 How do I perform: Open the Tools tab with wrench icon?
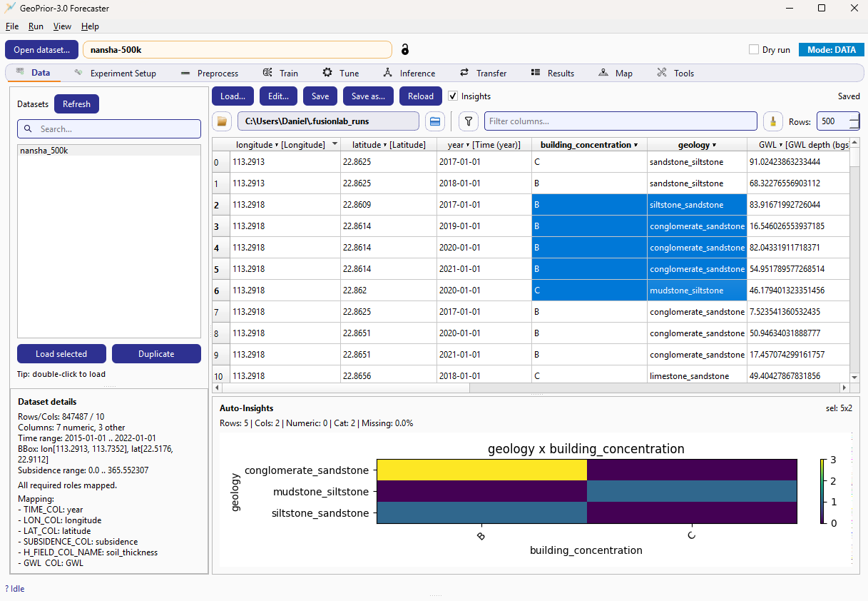674,73
